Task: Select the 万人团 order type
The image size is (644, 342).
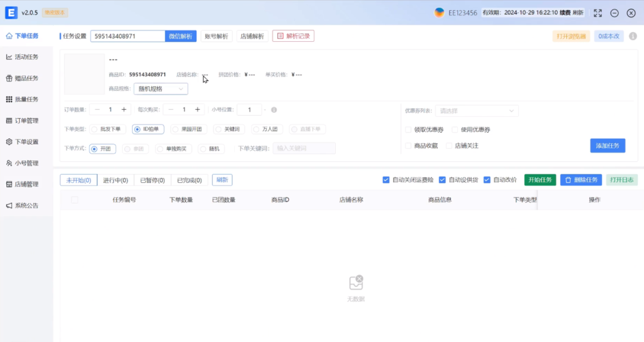Action: coord(267,129)
